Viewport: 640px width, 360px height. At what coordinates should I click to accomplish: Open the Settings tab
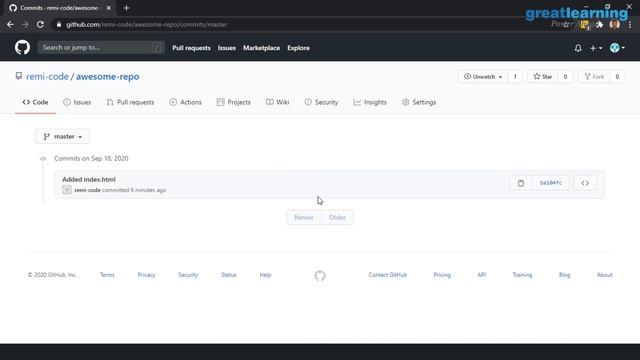pos(419,102)
